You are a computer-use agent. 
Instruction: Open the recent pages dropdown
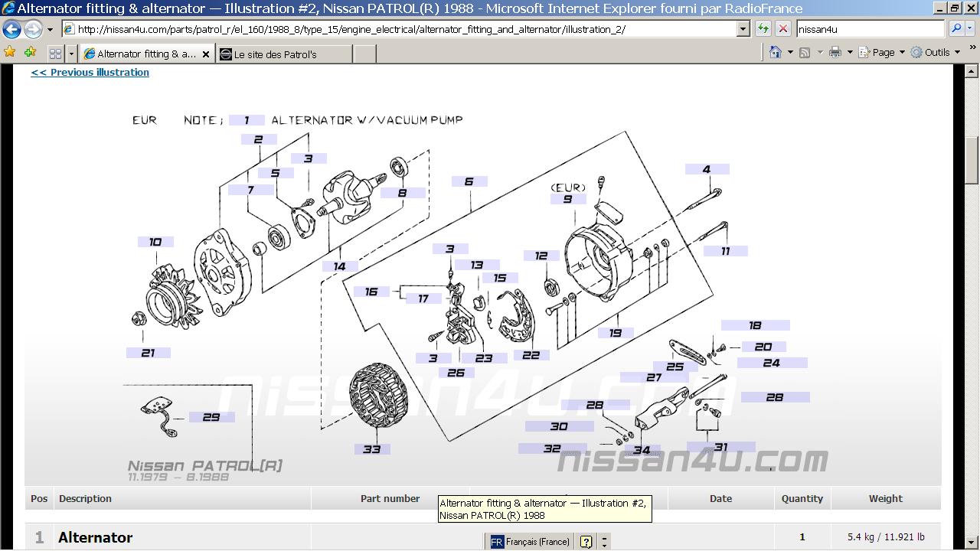coord(50,29)
